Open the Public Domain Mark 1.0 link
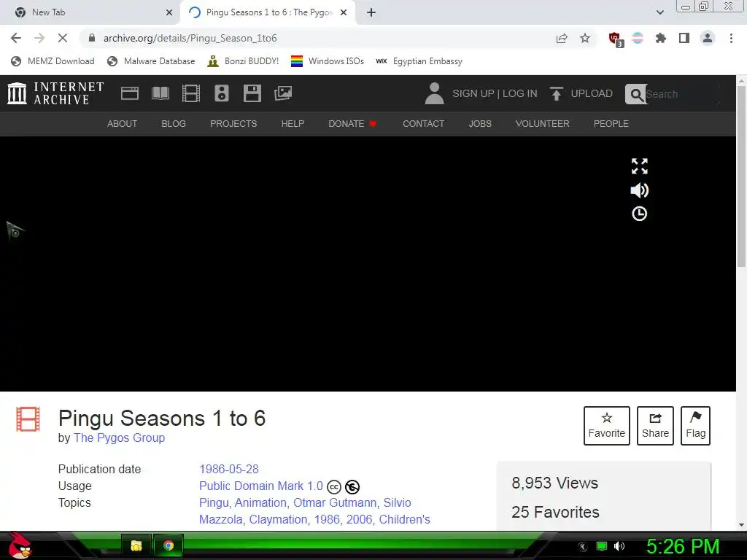Viewport: 747px width, 560px height. 261,486
